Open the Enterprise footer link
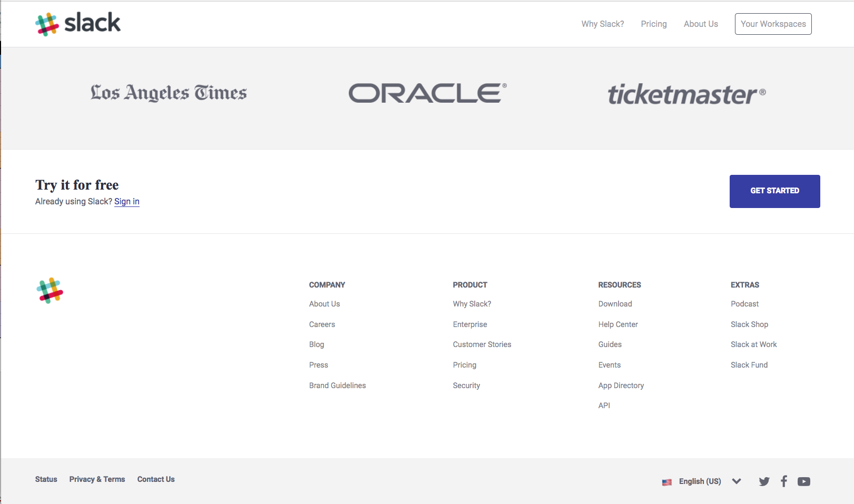This screenshot has width=854, height=504. point(470,324)
